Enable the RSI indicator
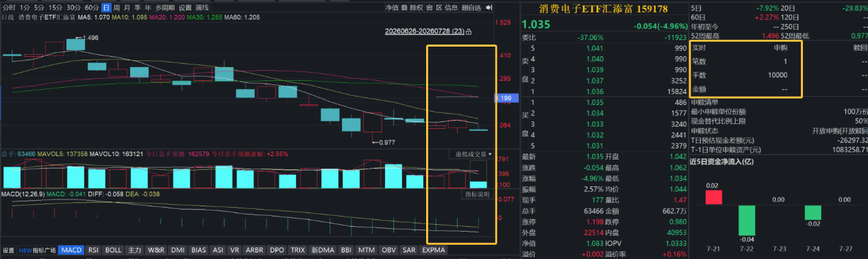868x259 pixels. [x=94, y=250]
